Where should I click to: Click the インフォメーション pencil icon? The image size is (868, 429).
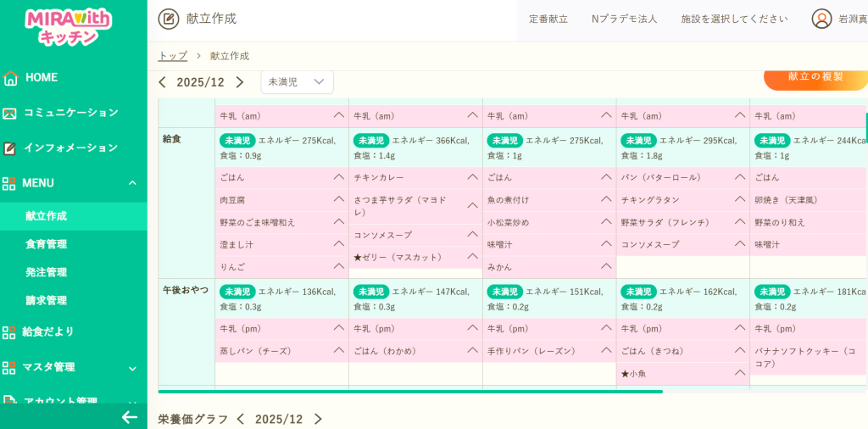coord(10,148)
